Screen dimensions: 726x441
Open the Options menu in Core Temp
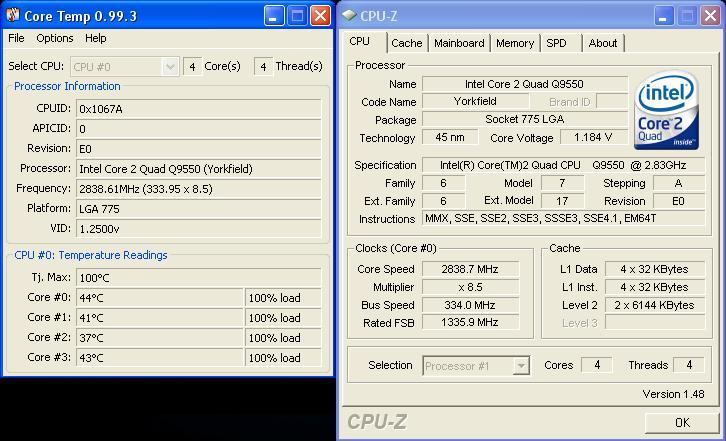click(55, 38)
